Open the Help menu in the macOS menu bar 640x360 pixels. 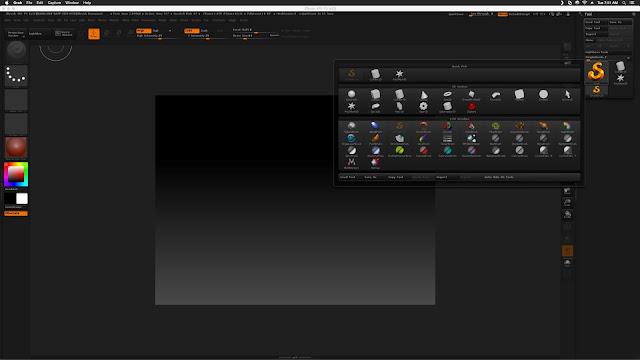point(87,2)
